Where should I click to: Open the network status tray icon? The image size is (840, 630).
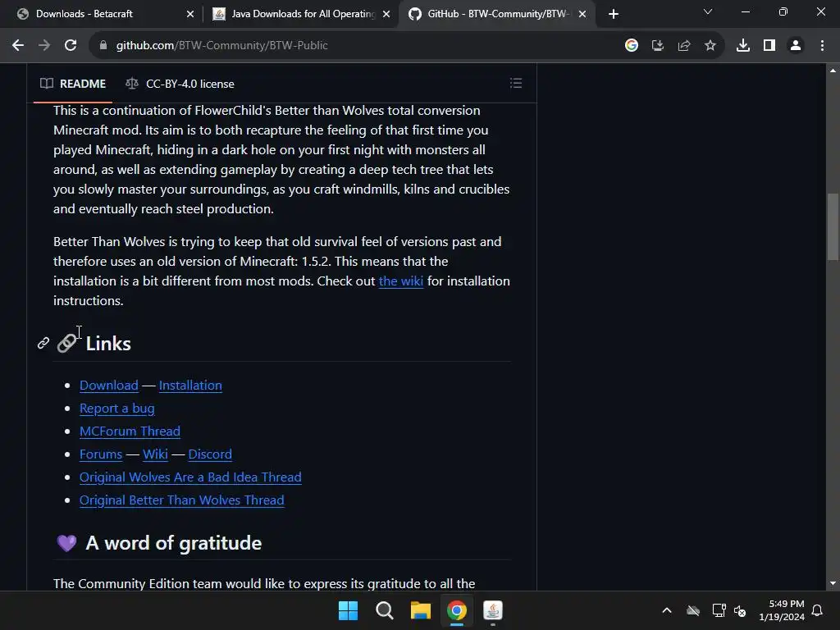[719, 610]
